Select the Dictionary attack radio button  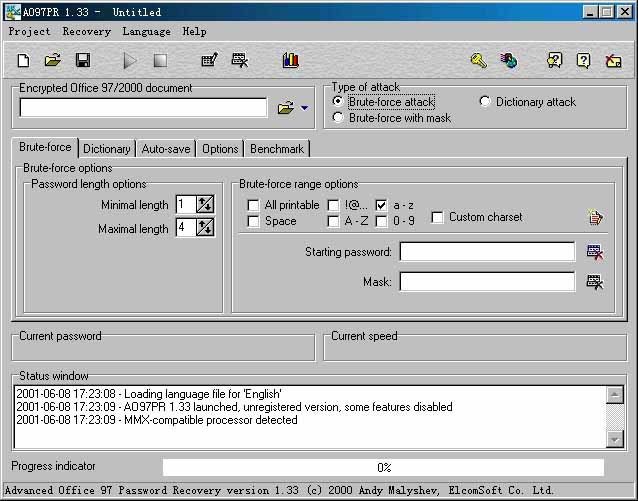coord(486,102)
